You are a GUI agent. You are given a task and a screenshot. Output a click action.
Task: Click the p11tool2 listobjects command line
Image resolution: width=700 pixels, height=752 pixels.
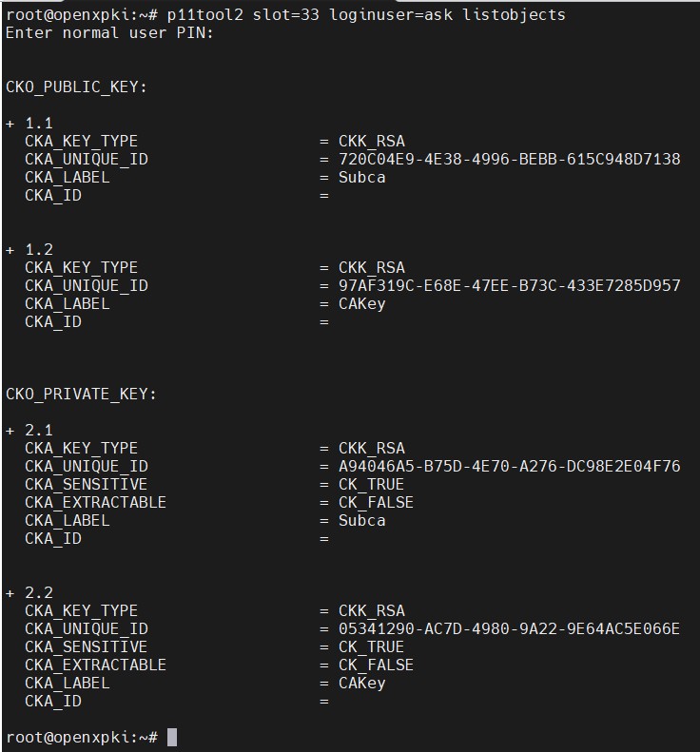click(285, 15)
